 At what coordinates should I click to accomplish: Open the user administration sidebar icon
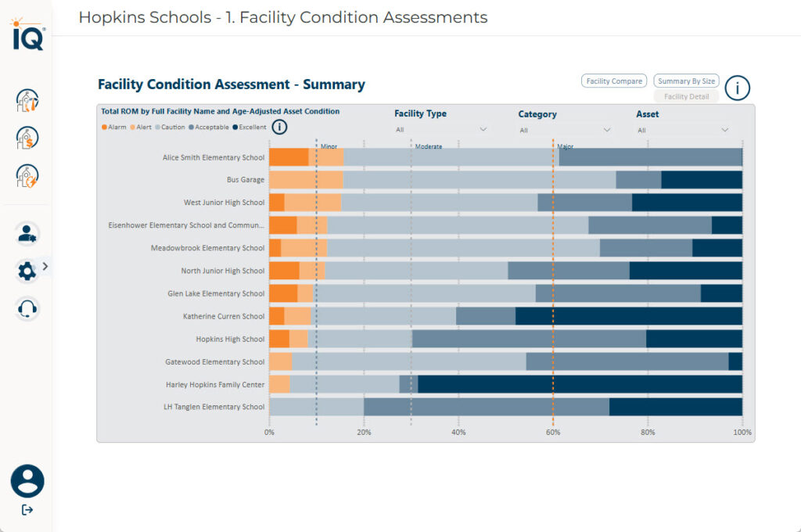[x=27, y=233]
